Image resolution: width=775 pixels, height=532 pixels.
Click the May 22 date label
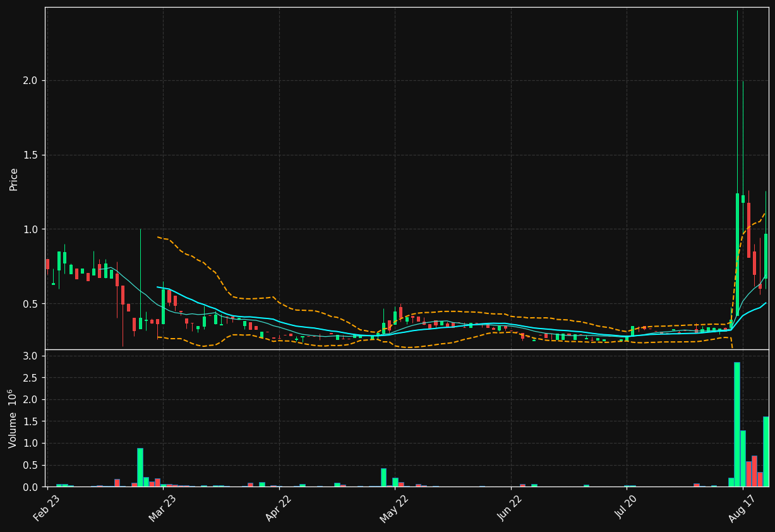pos(395,507)
